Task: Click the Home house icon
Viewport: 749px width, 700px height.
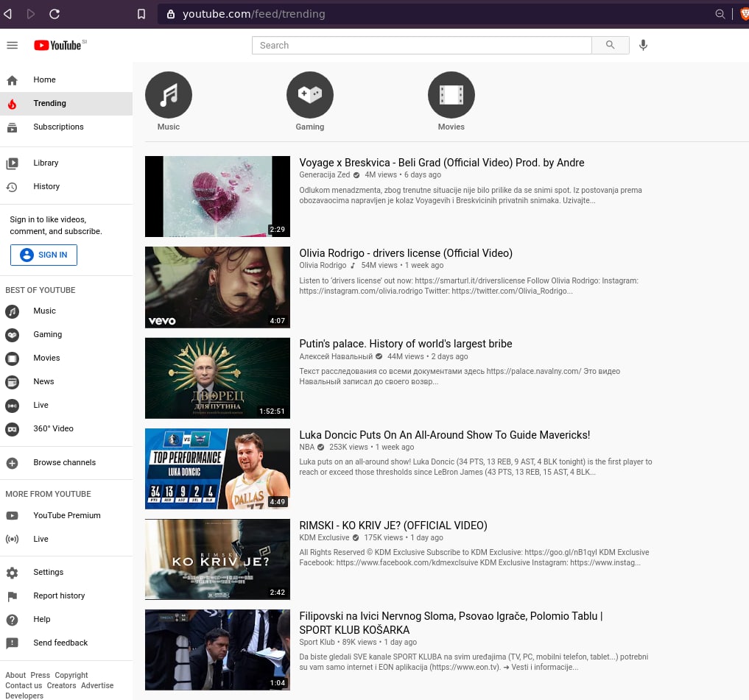Action: pos(13,79)
